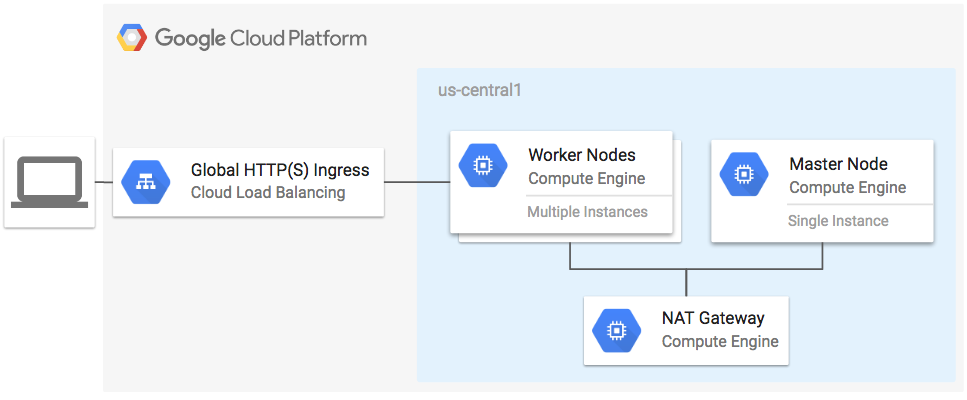Click the Master Node title
This screenshot has width=967, height=400.
pyautogui.click(x=838, y=164)
